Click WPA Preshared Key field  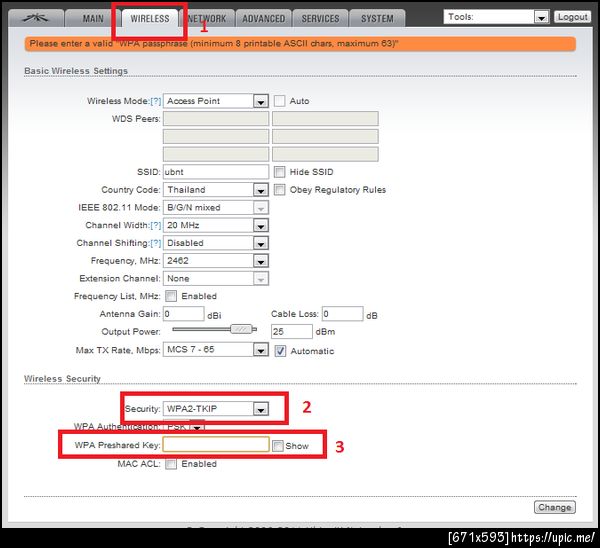(x=216, y=445)
